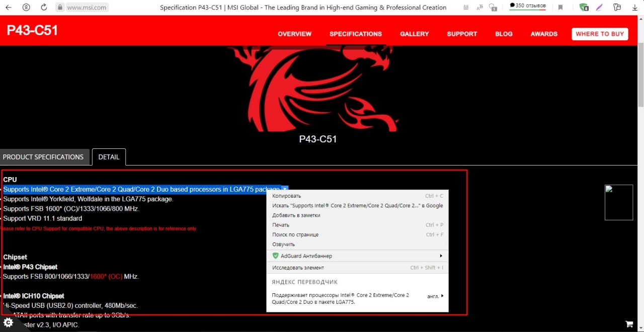
Task: Click the P43-C51 title under the dragon
Action: coord(318,139)
